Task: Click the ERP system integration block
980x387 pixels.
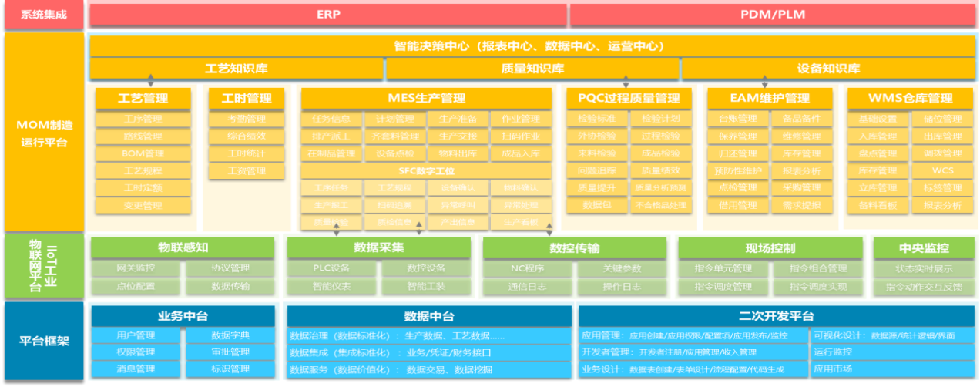Action: (x=328, y=15)
